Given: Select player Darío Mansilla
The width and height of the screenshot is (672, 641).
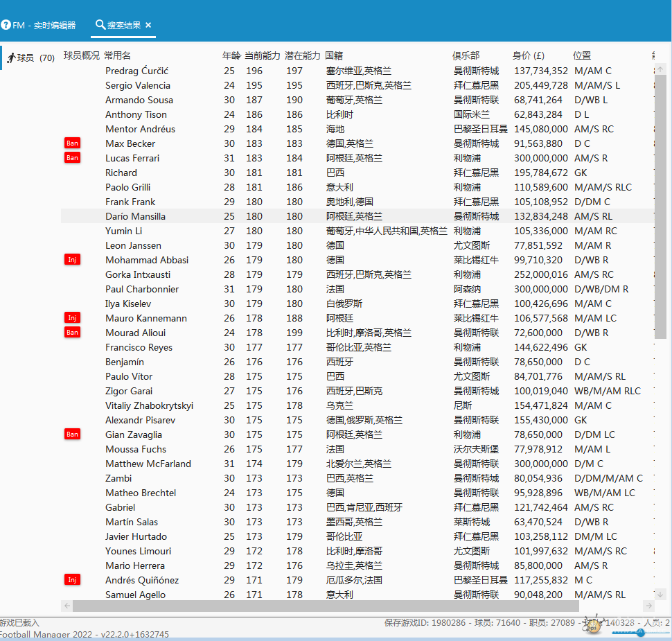Looking at the screenshot, I should pos(135,216).
